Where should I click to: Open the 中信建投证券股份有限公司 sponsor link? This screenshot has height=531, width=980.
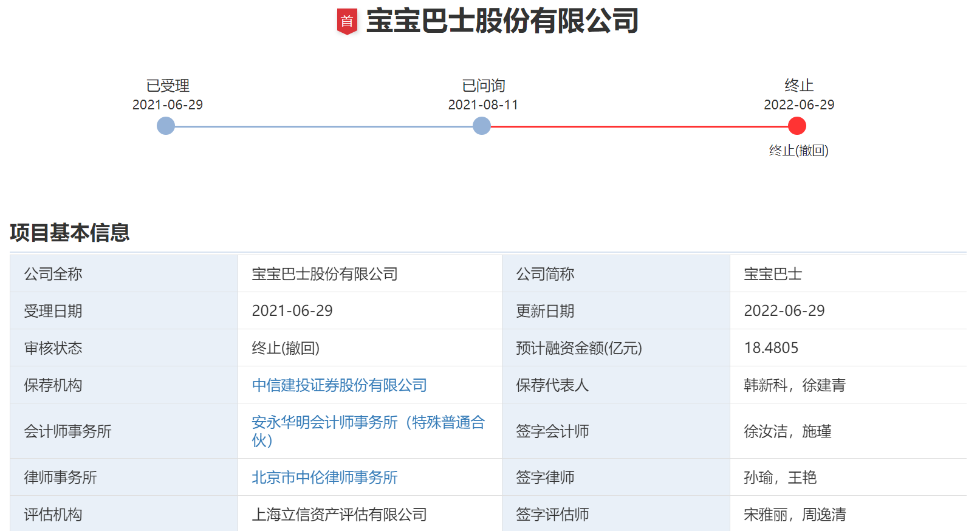(x=339, y=385)
